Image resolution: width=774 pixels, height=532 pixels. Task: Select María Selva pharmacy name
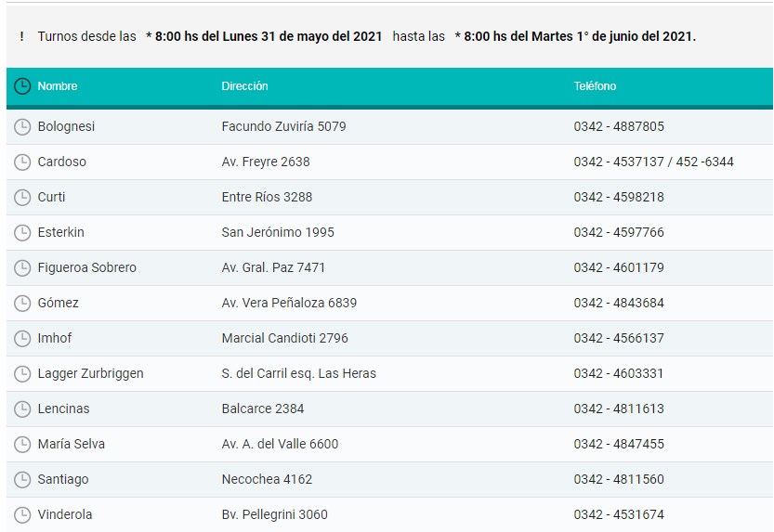[x=72, y=444]
